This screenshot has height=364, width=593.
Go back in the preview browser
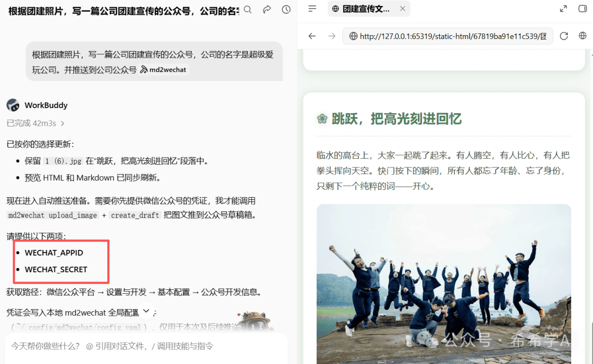pos(312,36)
